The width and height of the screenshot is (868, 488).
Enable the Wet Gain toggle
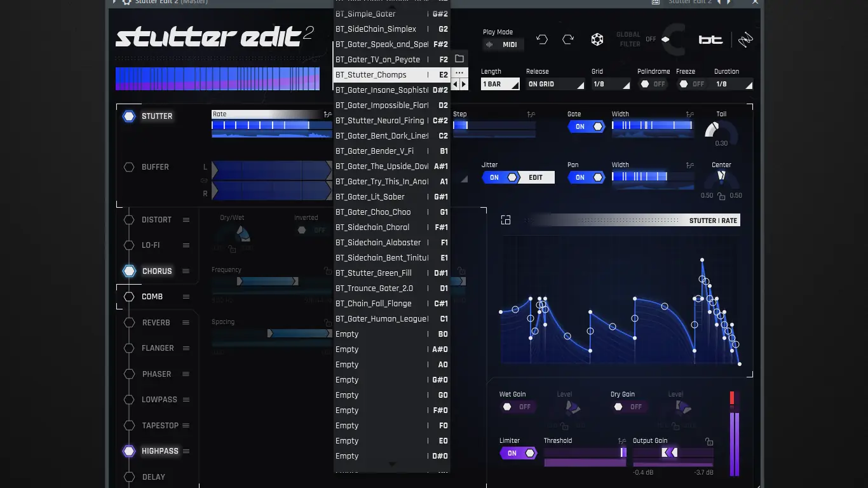coord(517,407)
